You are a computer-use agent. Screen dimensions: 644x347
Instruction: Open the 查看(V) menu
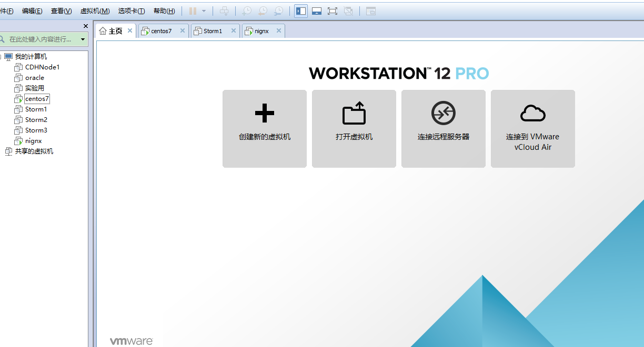coord(61,11)
